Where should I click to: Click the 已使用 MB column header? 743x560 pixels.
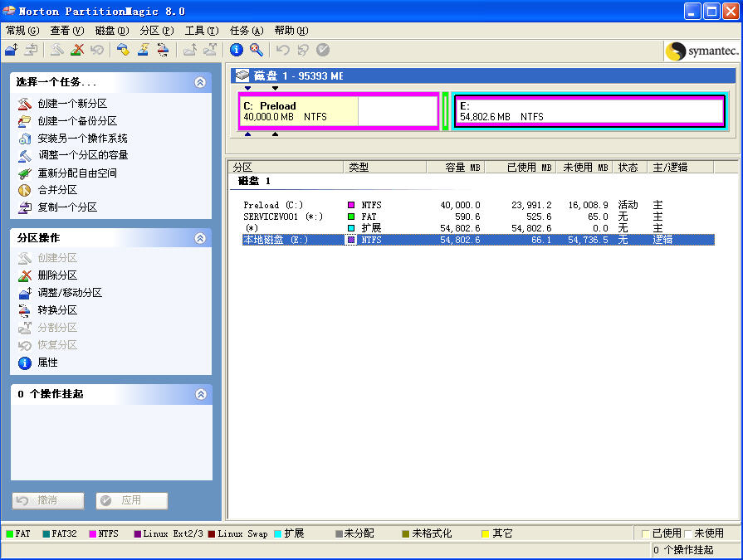(x=521, y=167)
